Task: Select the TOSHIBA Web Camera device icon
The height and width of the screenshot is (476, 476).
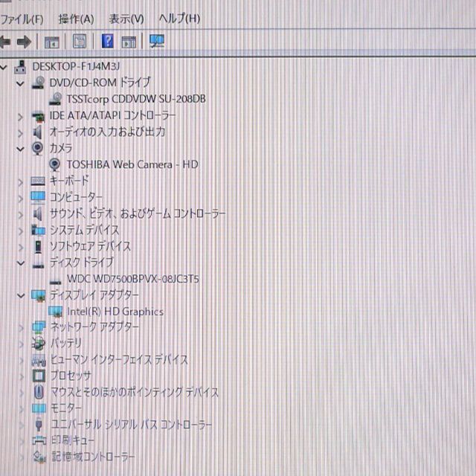Action: pyautogui.click(x=54, y=165)
